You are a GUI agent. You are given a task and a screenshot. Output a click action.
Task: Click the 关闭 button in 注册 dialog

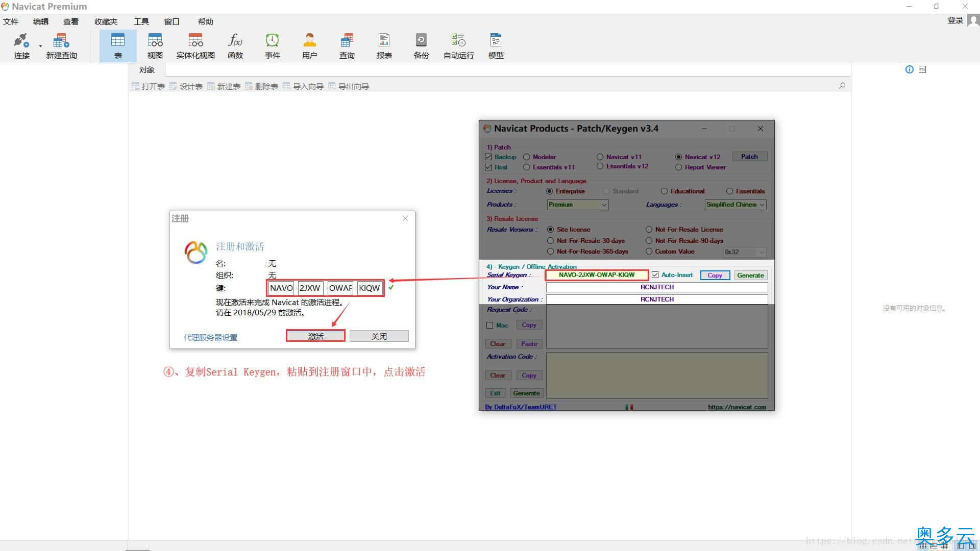[379, 336]
